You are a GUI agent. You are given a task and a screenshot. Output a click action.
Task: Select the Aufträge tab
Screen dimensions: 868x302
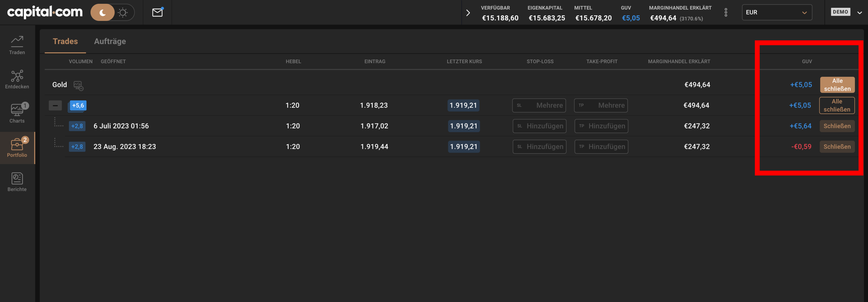point(110,41)
